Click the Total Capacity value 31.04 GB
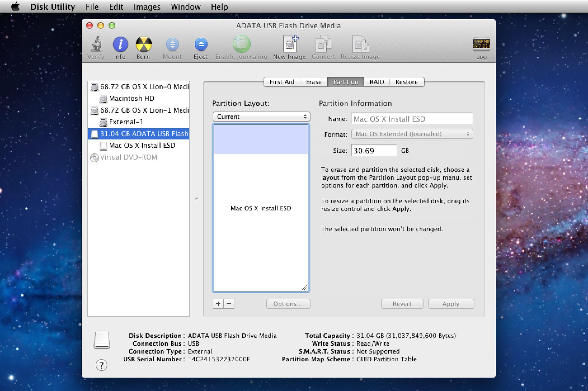588x391 pixels. [x=406, y=336]
